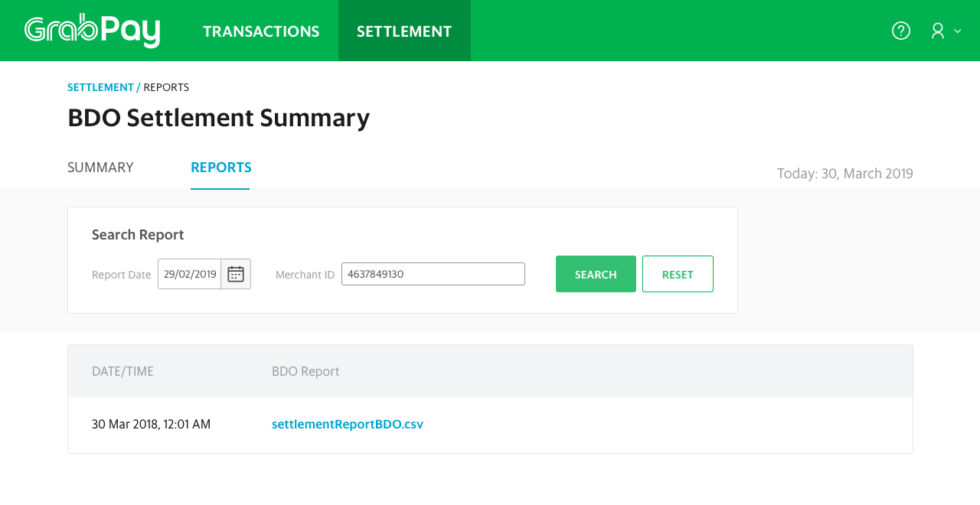
Task: Switch to the Reports tab
Action: tap(220, 168)
